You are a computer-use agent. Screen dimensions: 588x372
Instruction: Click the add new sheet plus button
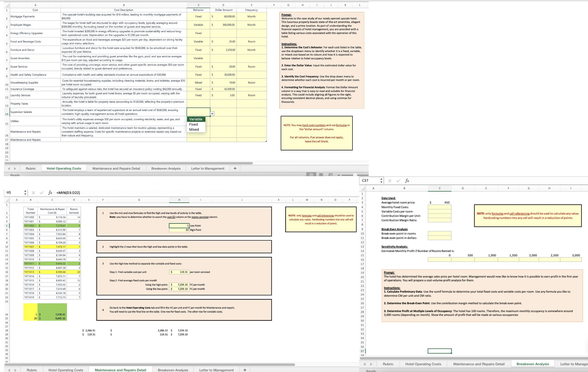(x=235, y=168)
